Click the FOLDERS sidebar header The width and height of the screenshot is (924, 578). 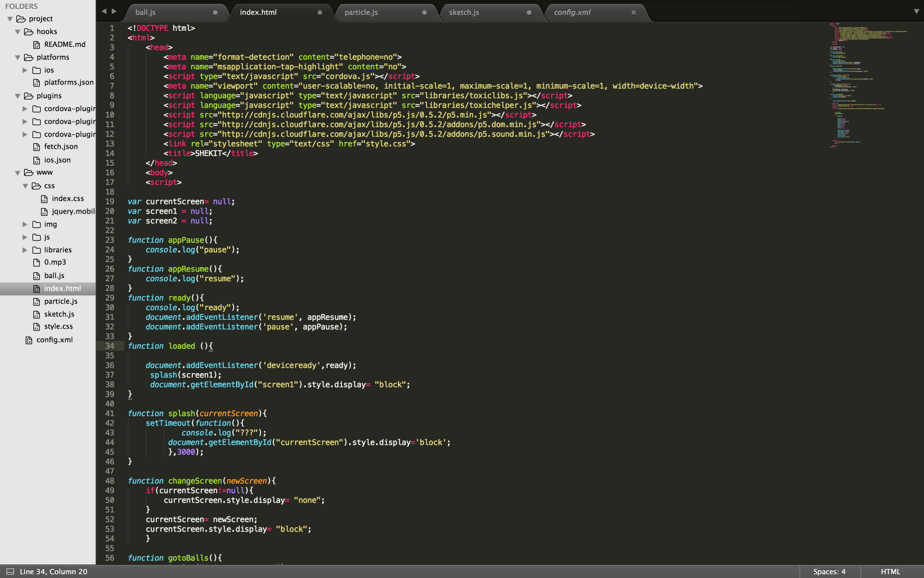21,6
